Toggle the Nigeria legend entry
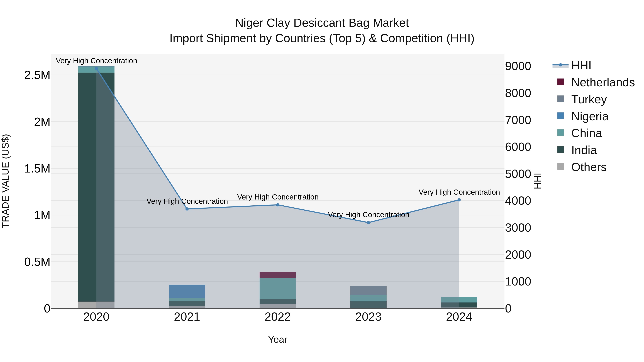The image size is (644, 362). tap(582, 116)
